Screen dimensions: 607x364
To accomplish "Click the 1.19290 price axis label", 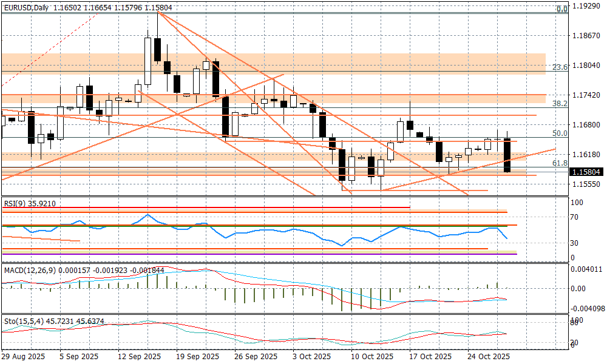I will click(586, 7).
